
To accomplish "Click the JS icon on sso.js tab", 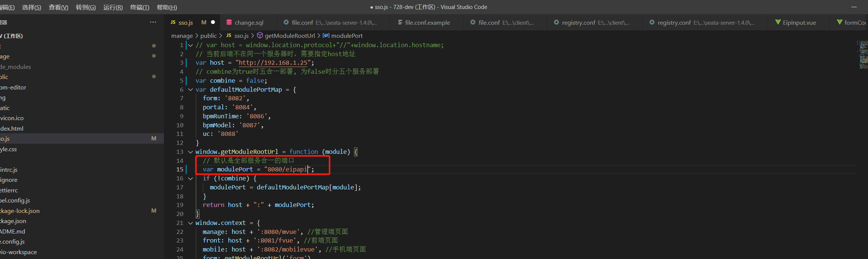I will point(173,22).
